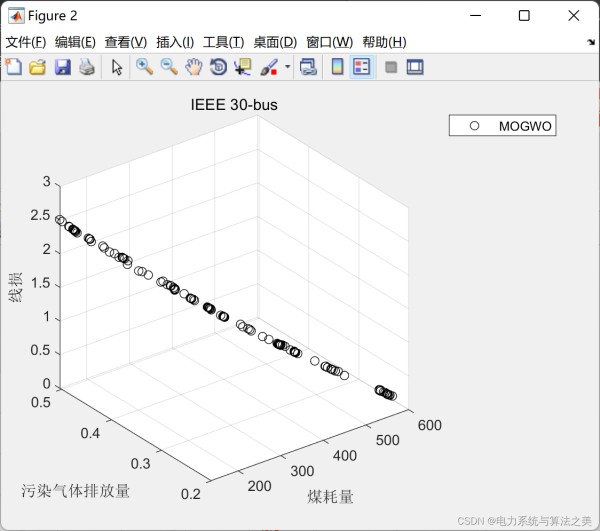This screenshot has width=600, height=531.
Task: Select the Data Cursor tool
Action: (243, 67)
